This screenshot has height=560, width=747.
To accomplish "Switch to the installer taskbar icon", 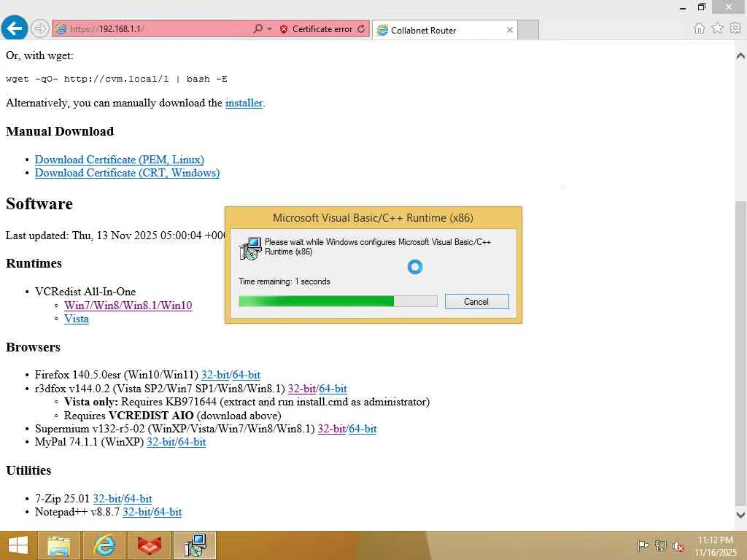I will click(195, 545).
